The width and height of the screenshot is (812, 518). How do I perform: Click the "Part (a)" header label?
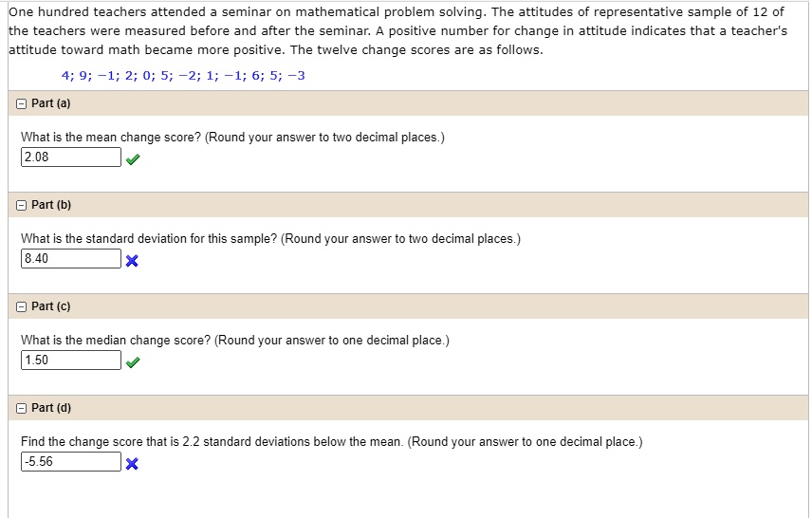[x=51, y=103]
